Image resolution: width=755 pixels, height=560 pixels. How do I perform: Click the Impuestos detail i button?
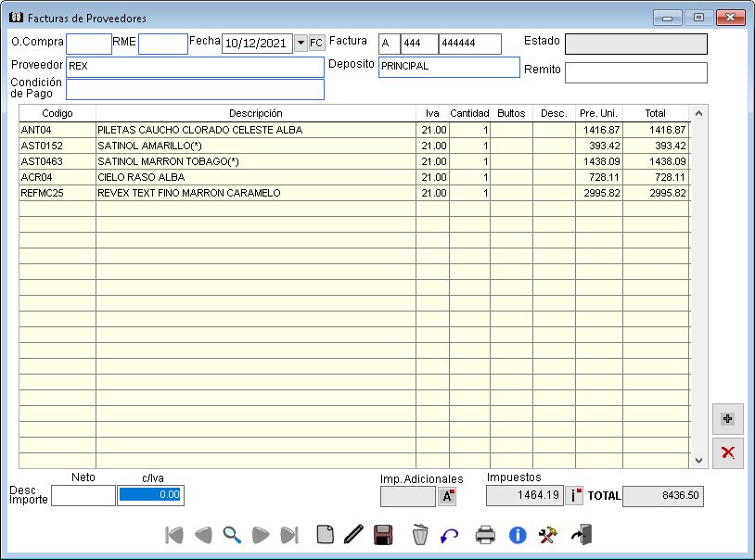(x=575, y=496)
